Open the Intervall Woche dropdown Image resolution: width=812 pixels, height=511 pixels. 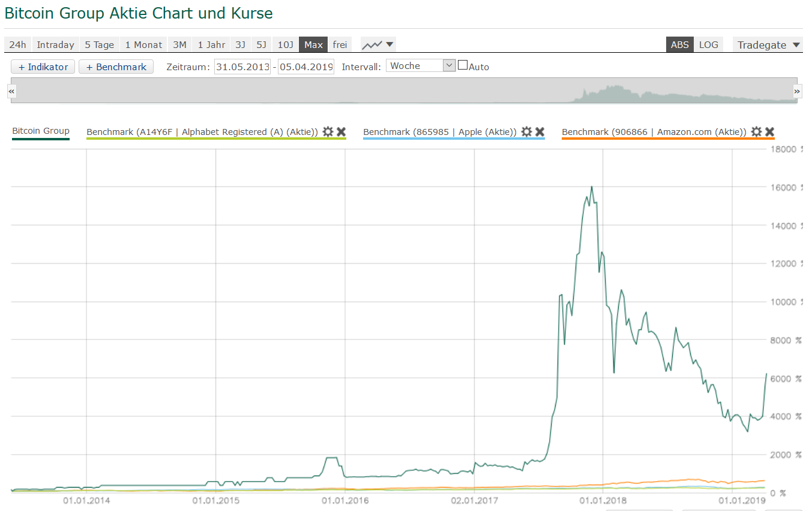421,65
